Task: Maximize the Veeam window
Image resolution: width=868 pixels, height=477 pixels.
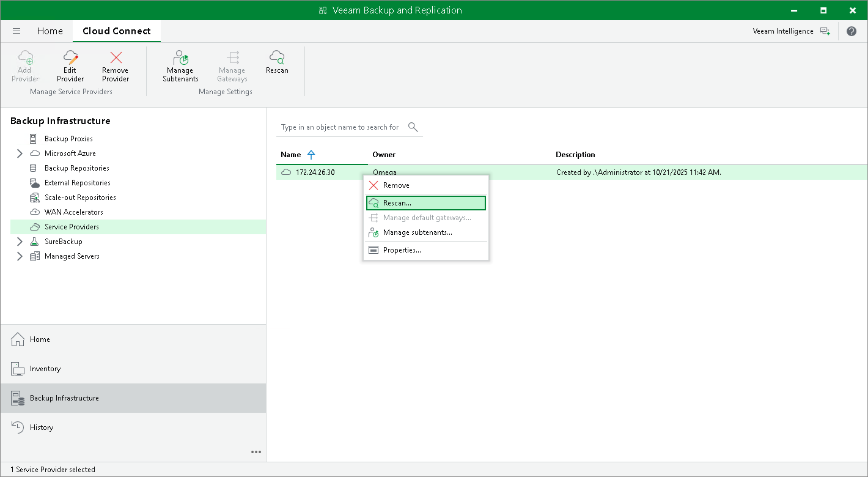Action: pos(823,10)
